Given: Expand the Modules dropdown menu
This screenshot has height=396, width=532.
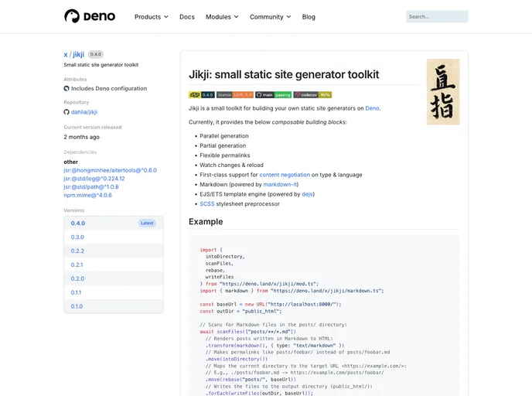Looking at the screenshot, I should 222,17.
